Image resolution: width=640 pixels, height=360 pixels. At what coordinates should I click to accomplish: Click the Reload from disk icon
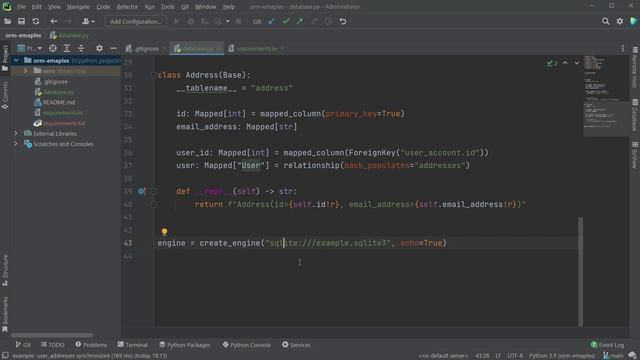point(36,21)
